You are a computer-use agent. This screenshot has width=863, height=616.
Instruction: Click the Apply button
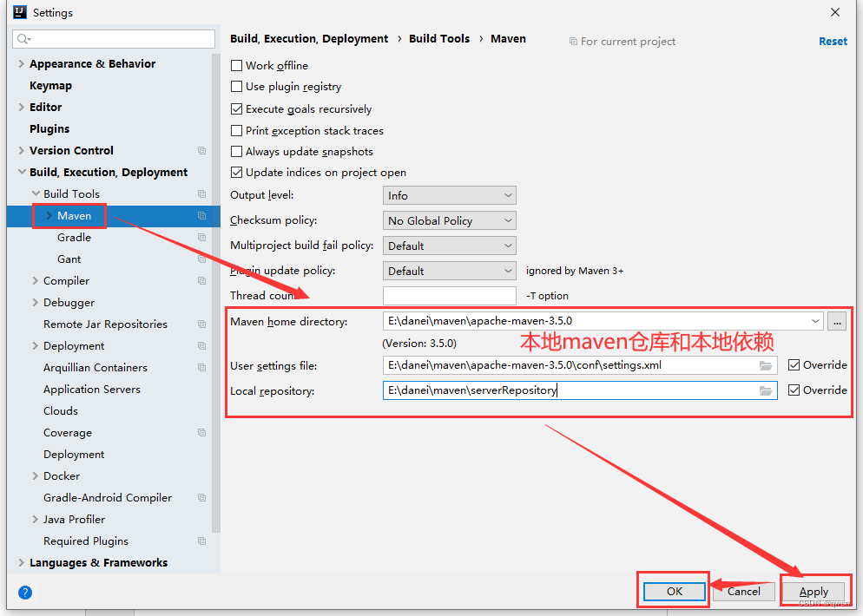coord(814,591)
